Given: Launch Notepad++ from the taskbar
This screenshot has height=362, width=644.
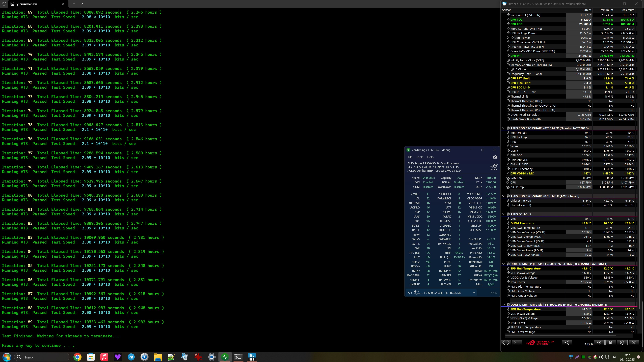Looking at the screenshot, I should click(x=171, y=357).
